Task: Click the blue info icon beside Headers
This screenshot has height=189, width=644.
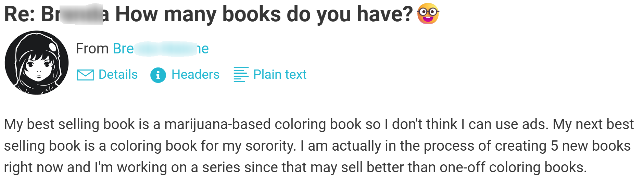Action: [x=158, y=75]
